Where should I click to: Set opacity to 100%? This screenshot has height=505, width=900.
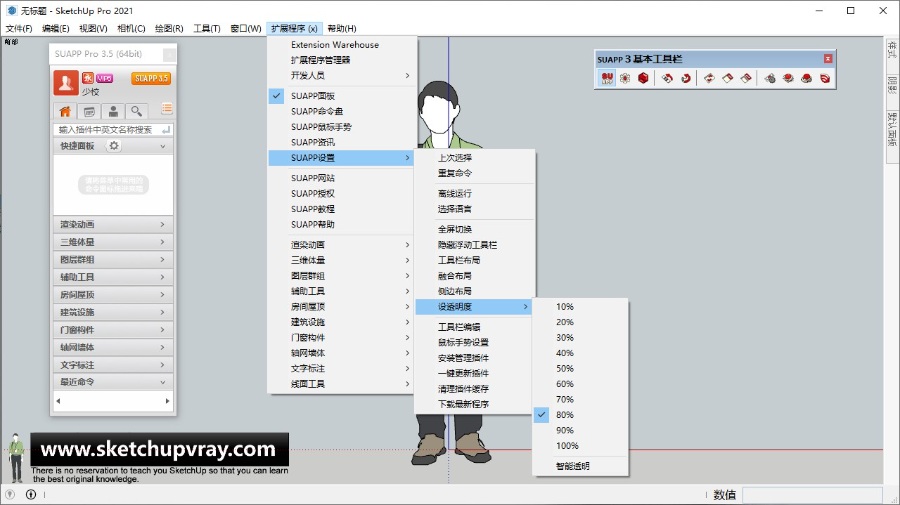click(580, 445)
